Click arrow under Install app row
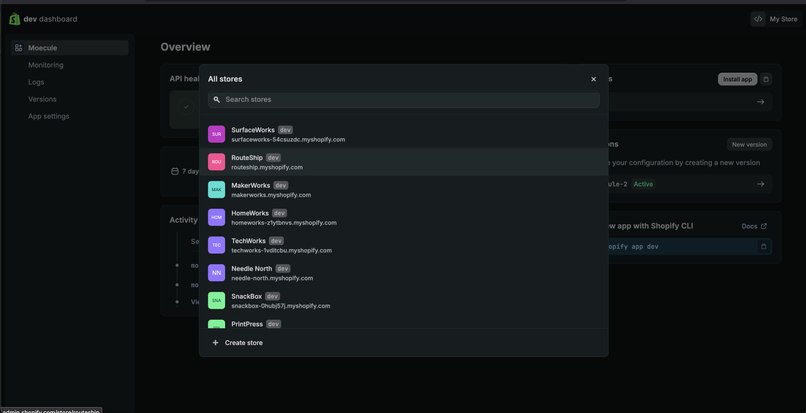806x413 pixels. (x=760, y=102)
